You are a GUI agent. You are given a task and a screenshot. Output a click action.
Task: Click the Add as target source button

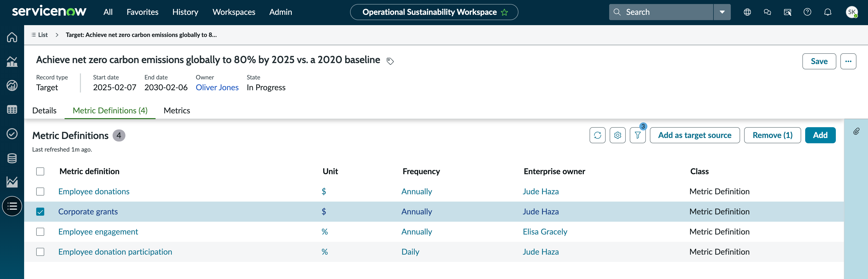coord(695,135)
